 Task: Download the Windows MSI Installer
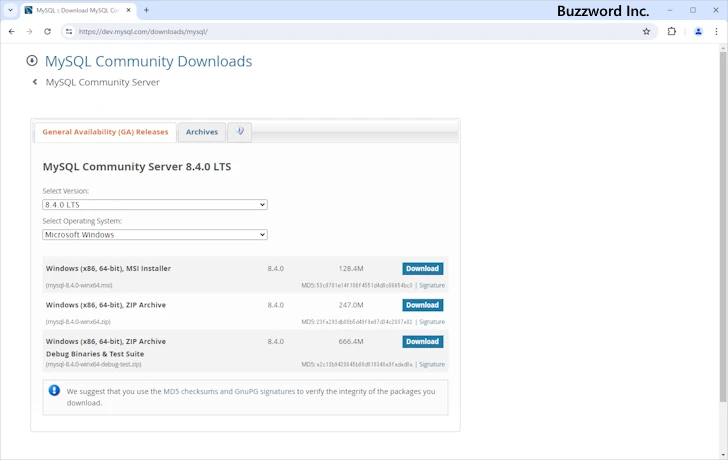pyautogui.click(x=422, y=269)
